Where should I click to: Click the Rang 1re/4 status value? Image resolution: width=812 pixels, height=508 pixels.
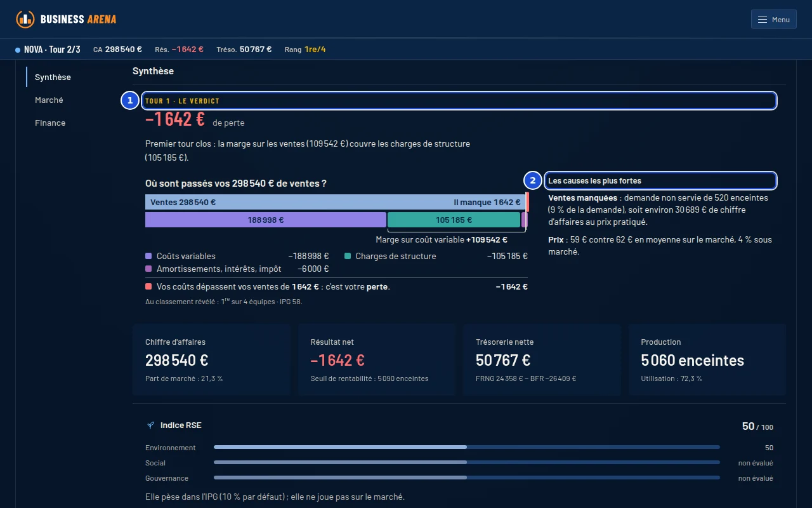[x=305, y=50]
